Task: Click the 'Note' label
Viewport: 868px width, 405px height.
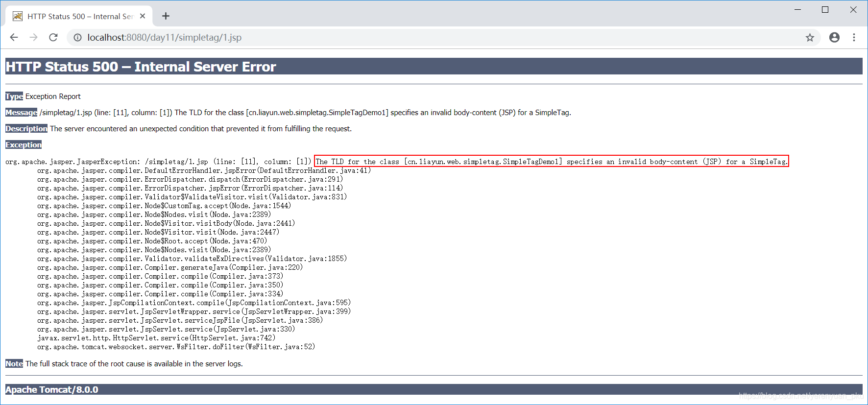Action: pyautogui.click(x=14, y=364)
